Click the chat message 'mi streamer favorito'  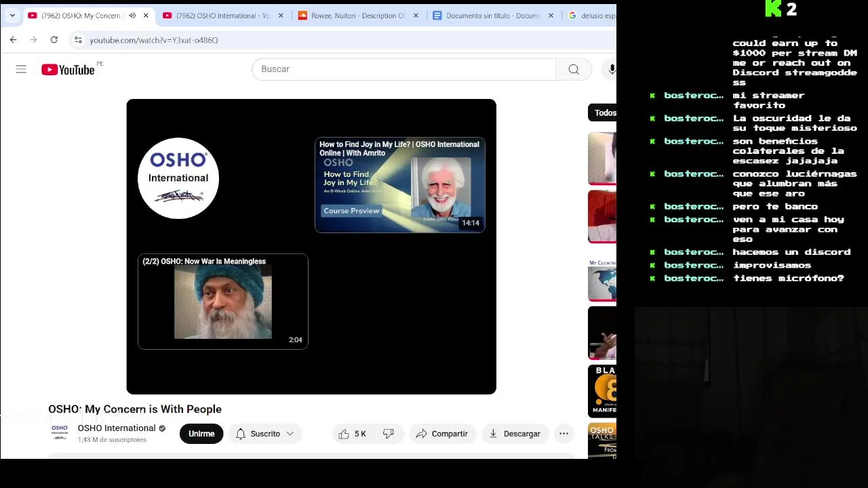(x=768, y=100)
